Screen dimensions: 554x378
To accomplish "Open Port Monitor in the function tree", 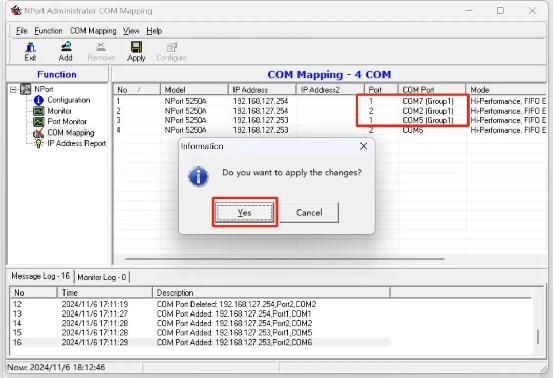I will coord(67,122).
